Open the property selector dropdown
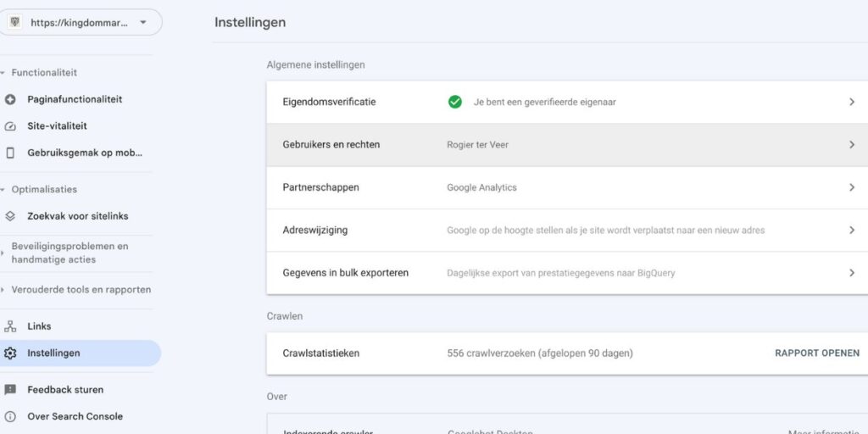The width and height of the screenshot is (868, 434). coord(142,23)
